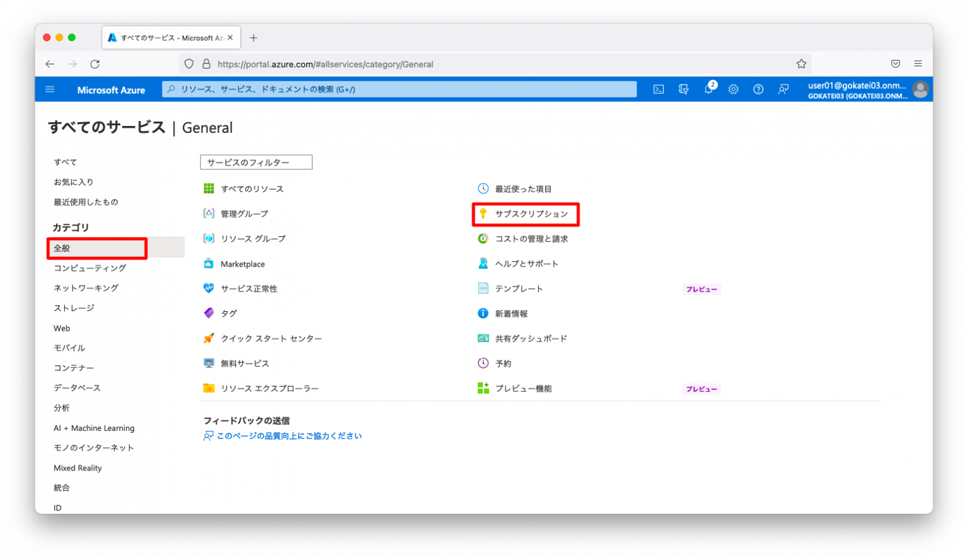The width and height of the screenshot is (968, 560).
Task: Select the すべて category
Action: 66,162
